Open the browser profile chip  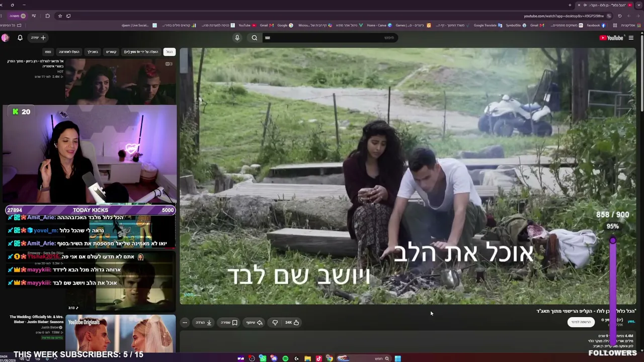[x=17, y=16]
